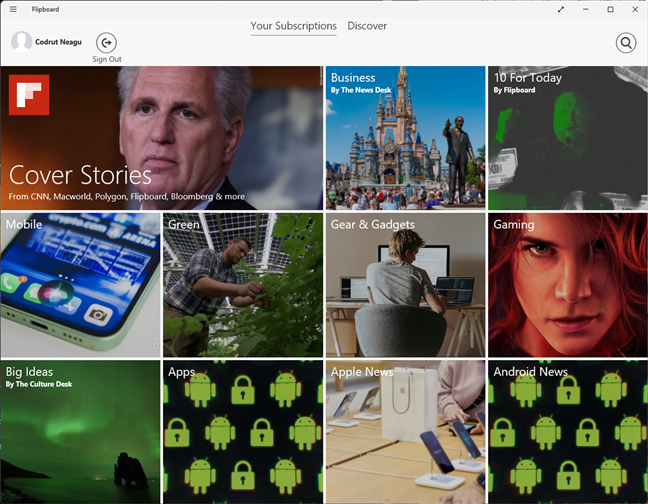Close the Flipboard window

635,9
